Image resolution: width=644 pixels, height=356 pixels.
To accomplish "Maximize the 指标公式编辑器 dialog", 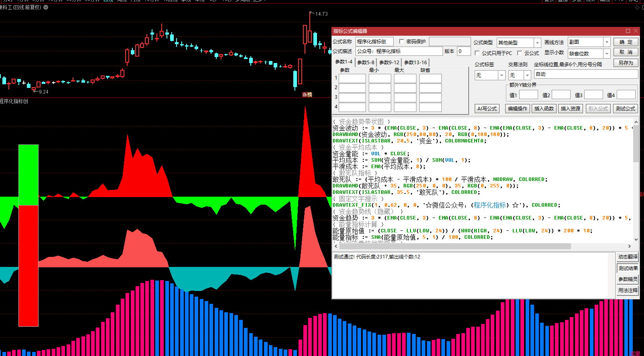I will [628, 31].
